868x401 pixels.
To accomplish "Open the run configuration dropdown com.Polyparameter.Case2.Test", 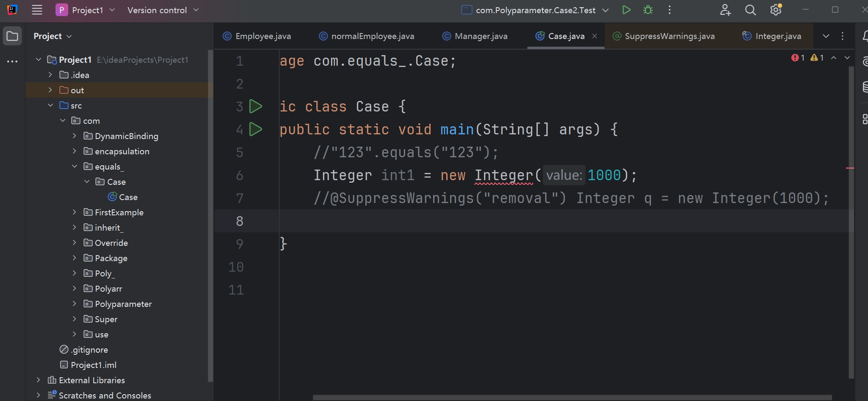I will tap(535, 10).
